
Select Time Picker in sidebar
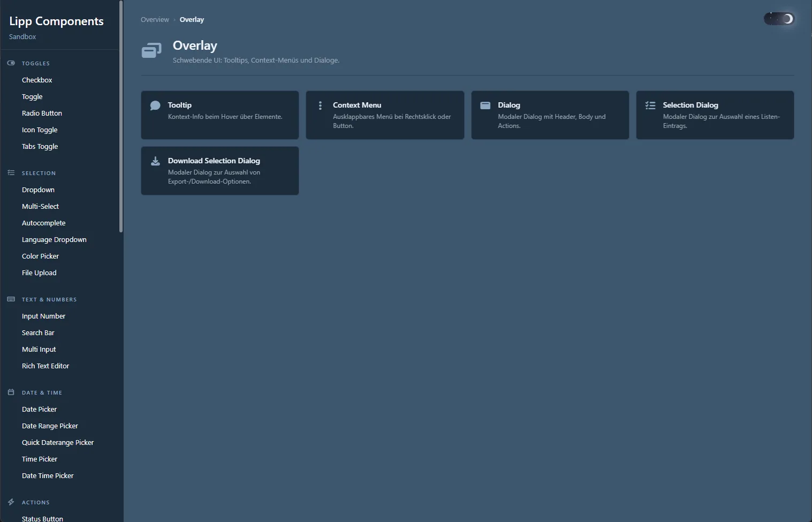tap(40, 459)
